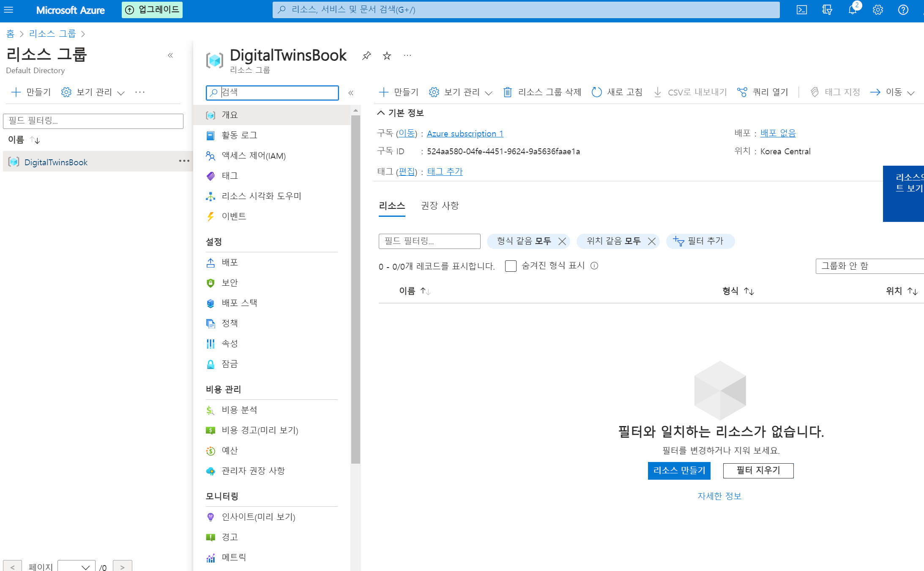Pin DigitalTwinsBook to dashboard
The height and width of the screenshot is (571, 924).
pyautogui.click(x=366, y=55)
